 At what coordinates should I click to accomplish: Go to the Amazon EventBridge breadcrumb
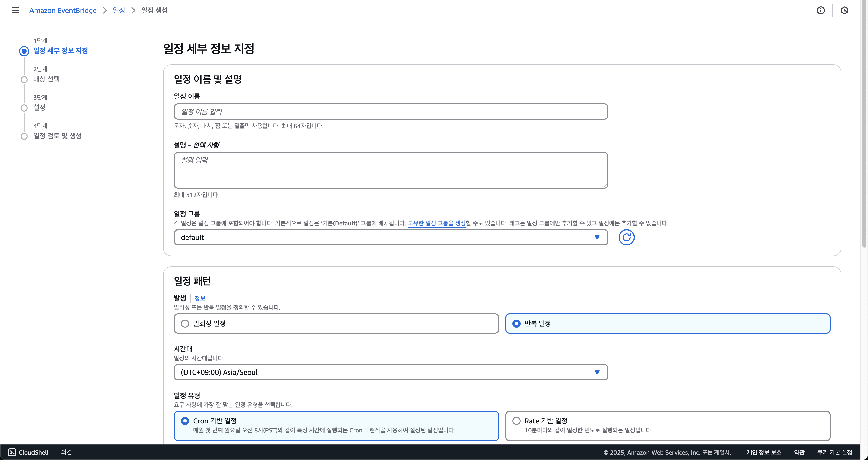point(63,10)
